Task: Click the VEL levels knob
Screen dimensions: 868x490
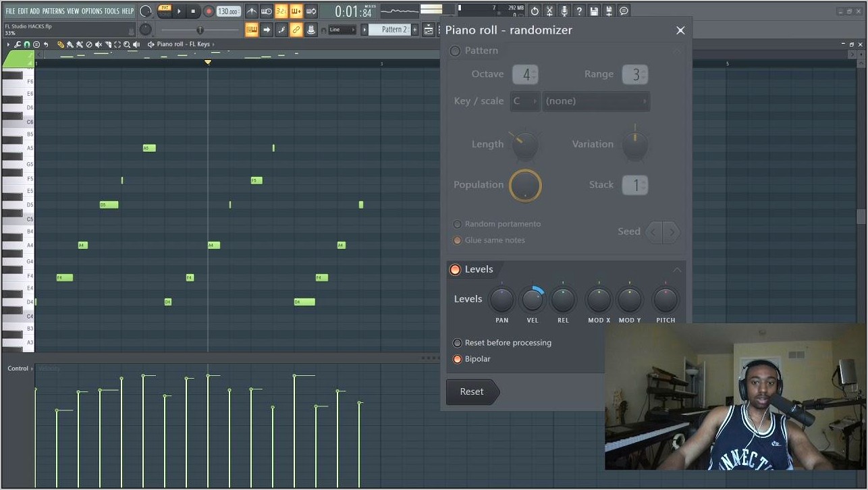Action: click(533, 299)
